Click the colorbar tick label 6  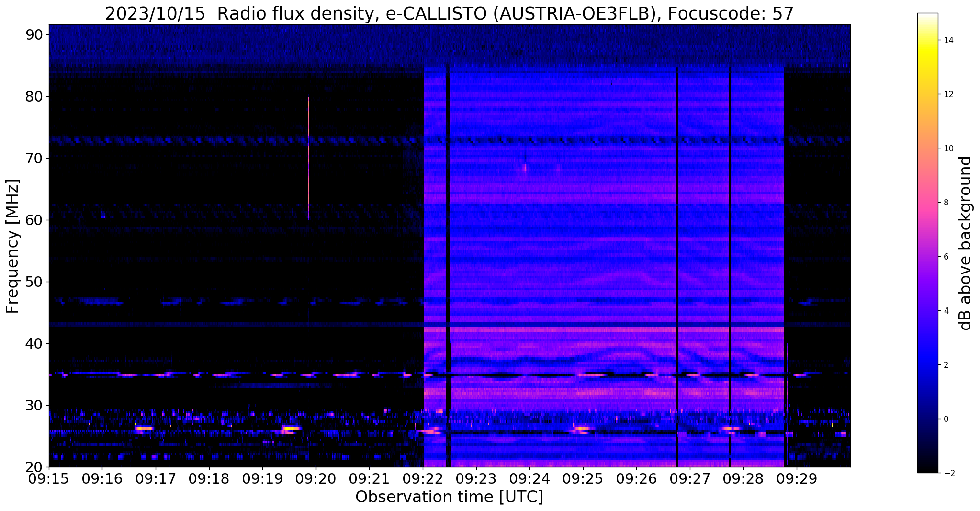click(946, 257)
